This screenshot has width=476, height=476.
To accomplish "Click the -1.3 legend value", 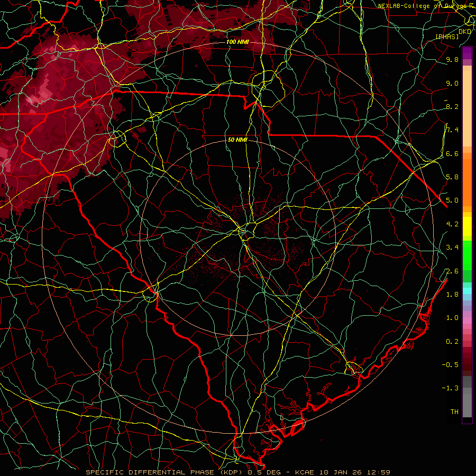I will 450,388.
